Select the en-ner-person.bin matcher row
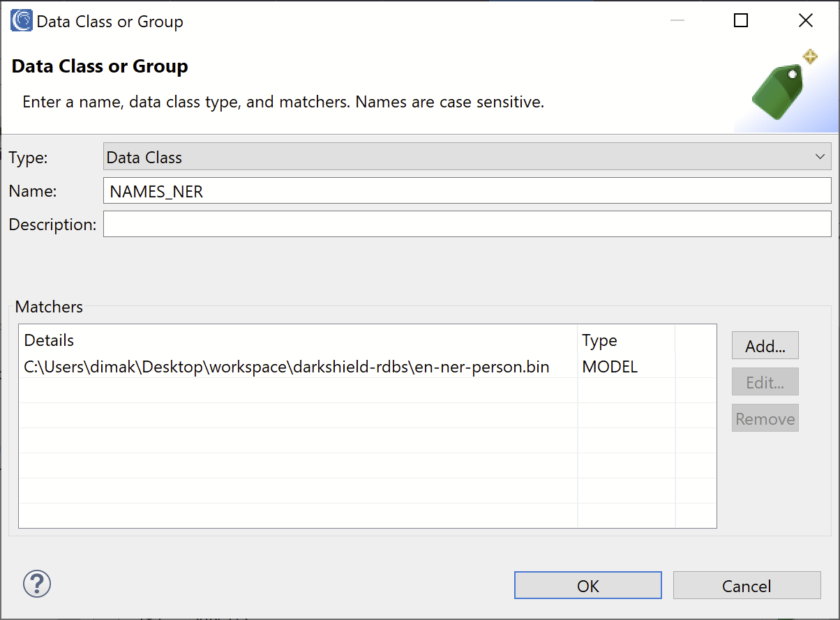 (x=367, y=366)
